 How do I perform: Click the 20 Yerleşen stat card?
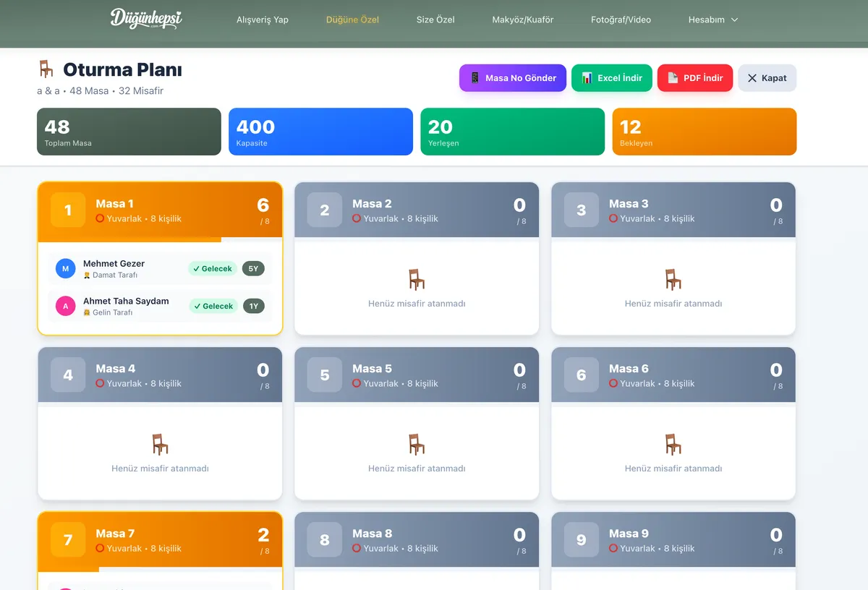(x=513, y=132)
